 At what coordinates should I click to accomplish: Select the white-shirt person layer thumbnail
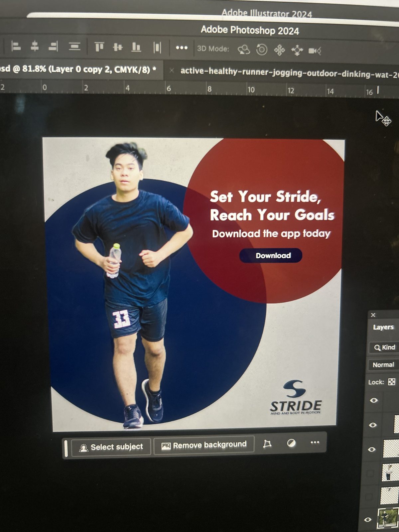click(390, 472)
